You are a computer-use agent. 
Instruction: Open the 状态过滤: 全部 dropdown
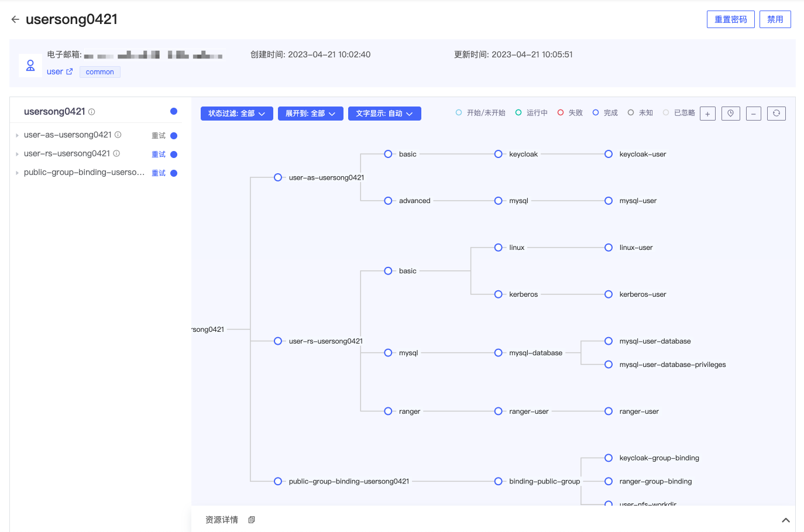point(237,114)
